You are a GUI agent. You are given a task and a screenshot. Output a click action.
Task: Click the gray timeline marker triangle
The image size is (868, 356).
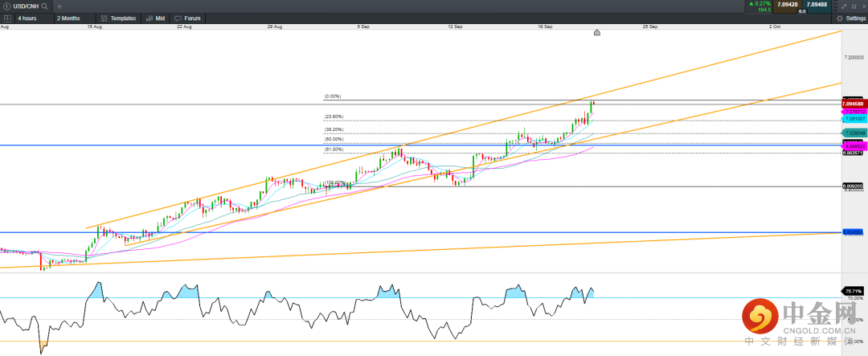pyautogui.click(x=596, y=33)
